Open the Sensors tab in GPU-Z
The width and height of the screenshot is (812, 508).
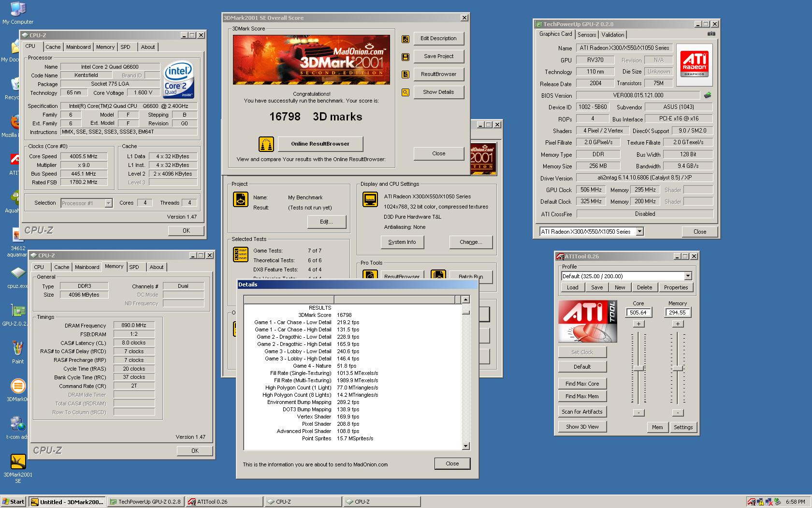pyautogui.click(x=587, y=35)
